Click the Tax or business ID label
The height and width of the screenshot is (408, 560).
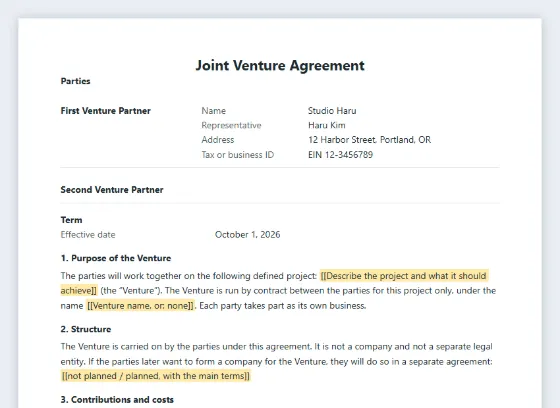[238, 155]
